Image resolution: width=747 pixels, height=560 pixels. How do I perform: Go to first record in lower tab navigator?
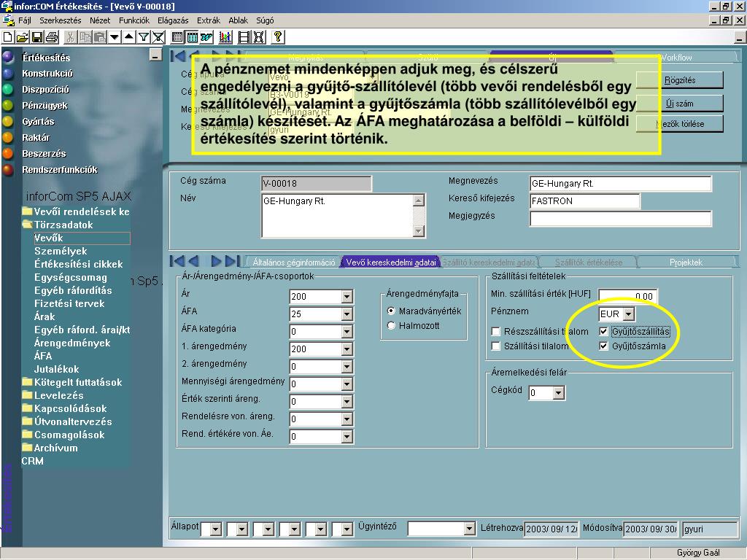[x=177, y=261]
